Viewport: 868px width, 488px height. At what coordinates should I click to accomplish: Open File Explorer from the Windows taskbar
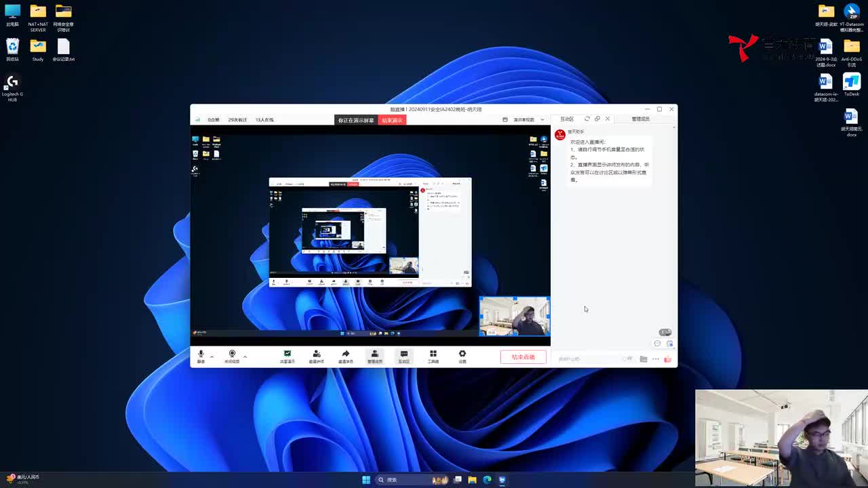(472, 480)
